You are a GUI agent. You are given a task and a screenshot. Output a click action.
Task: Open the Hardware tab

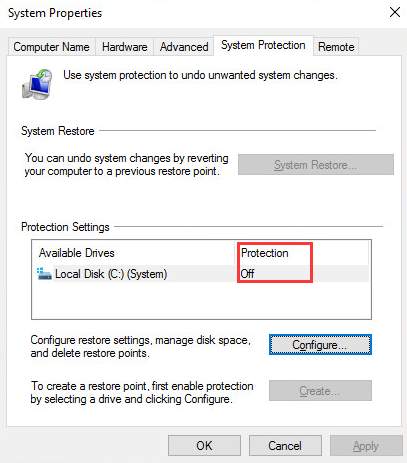(124, 47)
